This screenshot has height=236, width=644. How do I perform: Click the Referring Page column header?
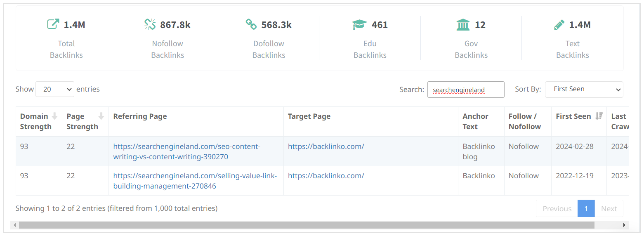[x=140, y=116]
